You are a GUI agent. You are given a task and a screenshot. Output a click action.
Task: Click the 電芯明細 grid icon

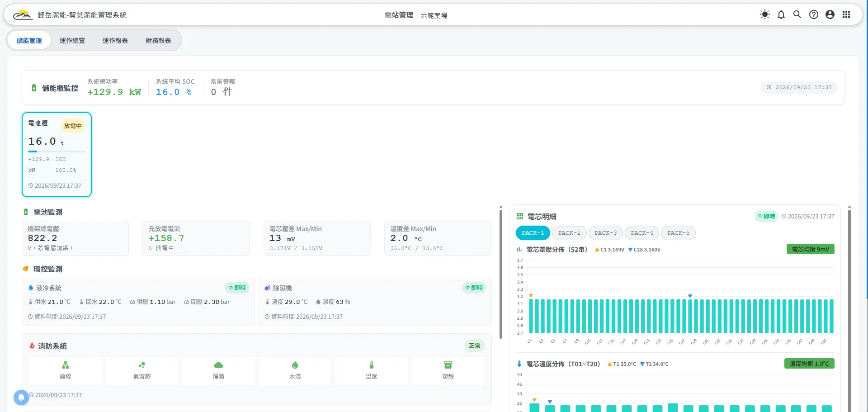pyautogui.click(x=520, y=217)
